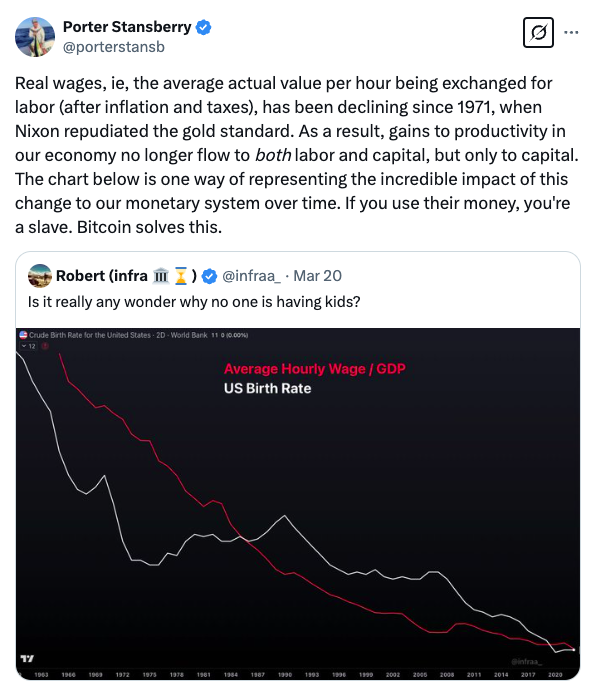This screenshot has width=596, height=688.
Task: Click the TradingView logo in chart corner
Action: click(x=27, y=659)
